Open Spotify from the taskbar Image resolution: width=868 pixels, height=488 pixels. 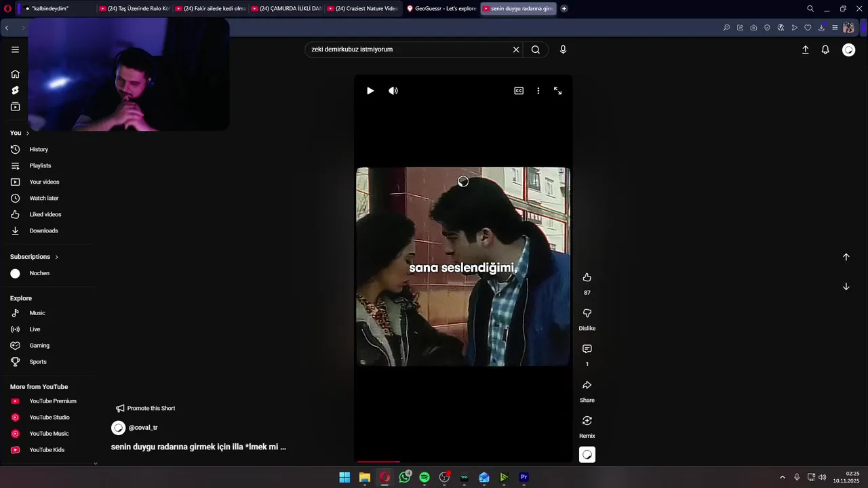tap(425, 477)
